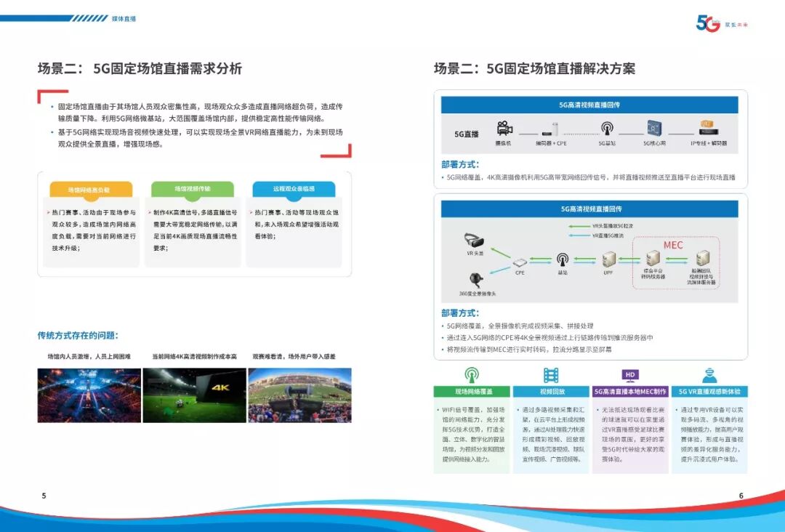The height and width of the screenshot is (532, 785).
Task: Click the blue 视频回放 header
Action: pos(551,391)
